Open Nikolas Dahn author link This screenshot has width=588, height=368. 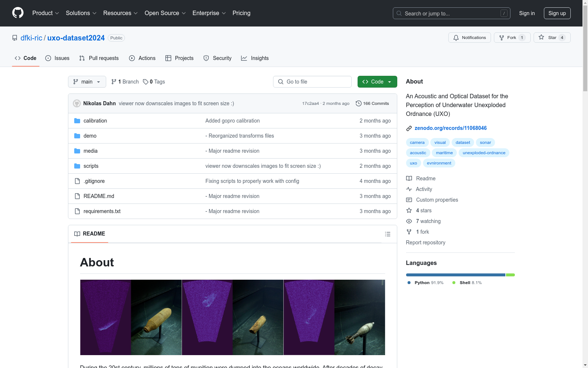tap(100, 103)
